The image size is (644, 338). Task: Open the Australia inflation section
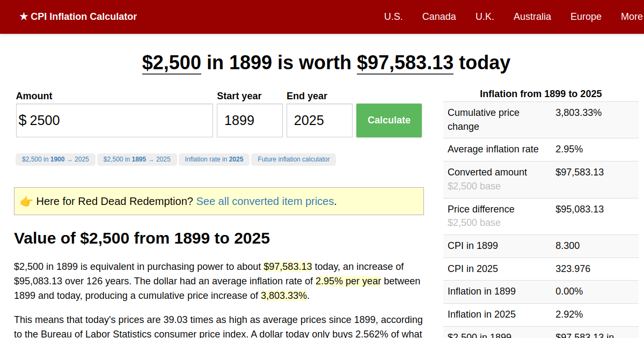click(x=532, y=17)
